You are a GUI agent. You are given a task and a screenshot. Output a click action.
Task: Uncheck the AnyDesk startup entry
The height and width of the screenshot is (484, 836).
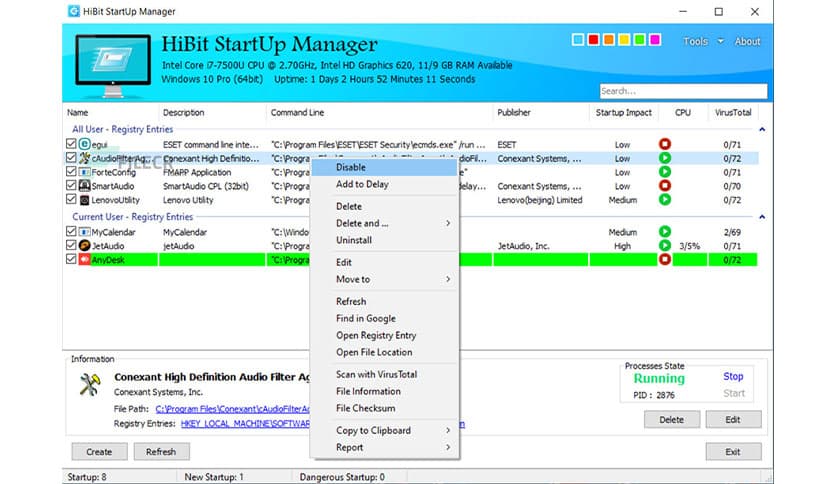click(71, 259)
